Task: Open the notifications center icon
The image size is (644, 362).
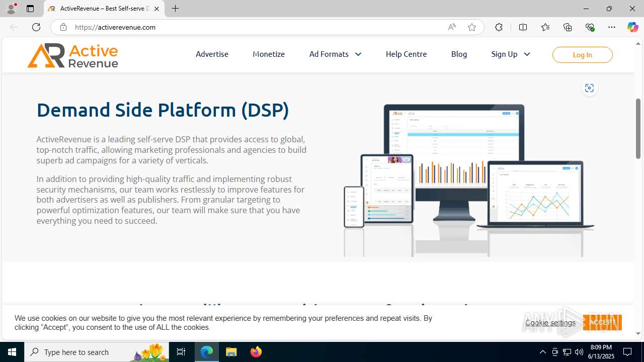Action: [x=628, y=352]
